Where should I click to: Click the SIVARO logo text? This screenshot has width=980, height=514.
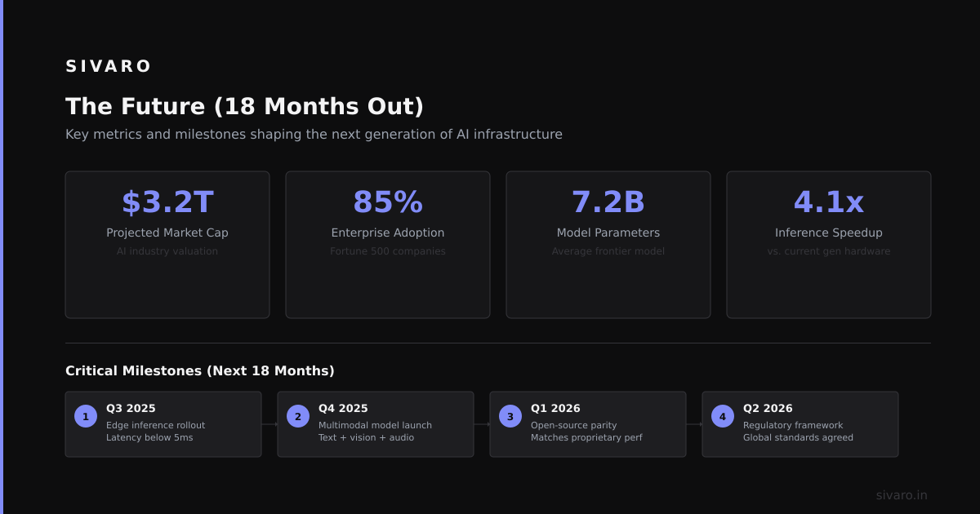109,66
